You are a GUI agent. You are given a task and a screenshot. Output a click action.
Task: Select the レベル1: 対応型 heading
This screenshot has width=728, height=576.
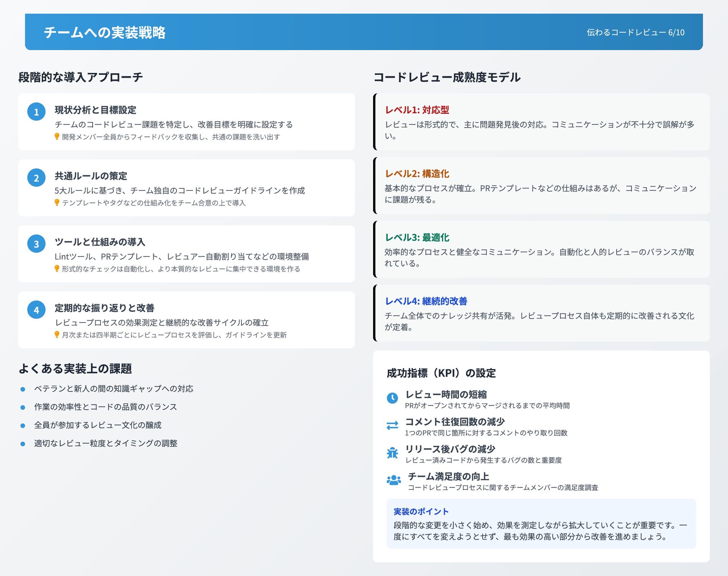tap(417, 110)
